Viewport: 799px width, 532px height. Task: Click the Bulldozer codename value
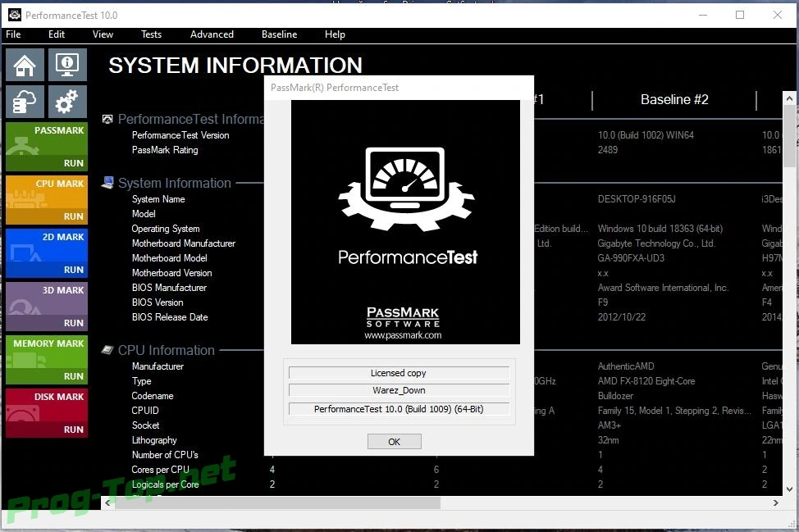tap(615, 396)
